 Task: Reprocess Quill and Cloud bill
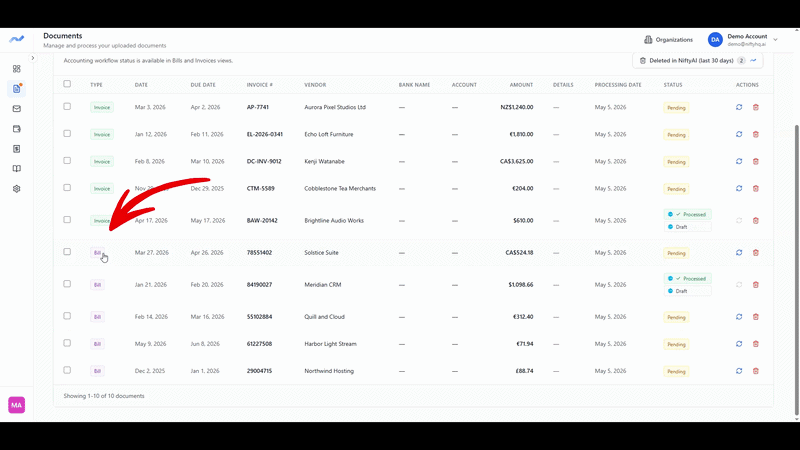739,317
